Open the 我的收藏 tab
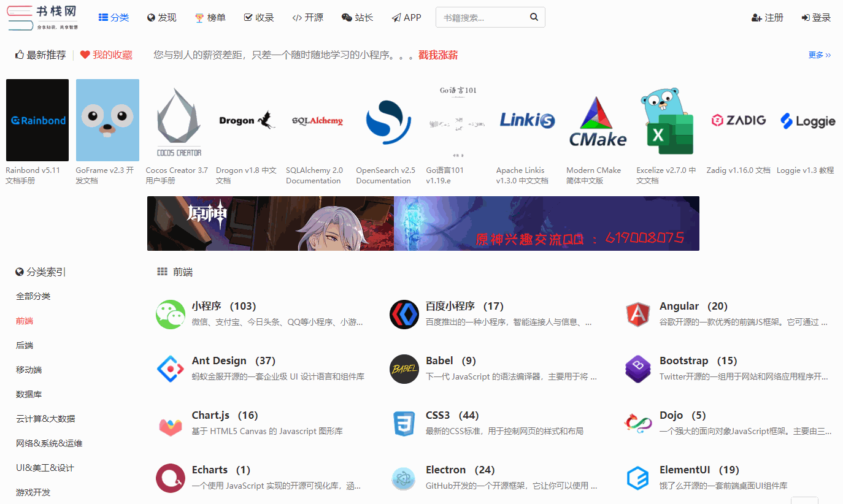The width and height of the screenshot is (843, 504). click(107, 55)
